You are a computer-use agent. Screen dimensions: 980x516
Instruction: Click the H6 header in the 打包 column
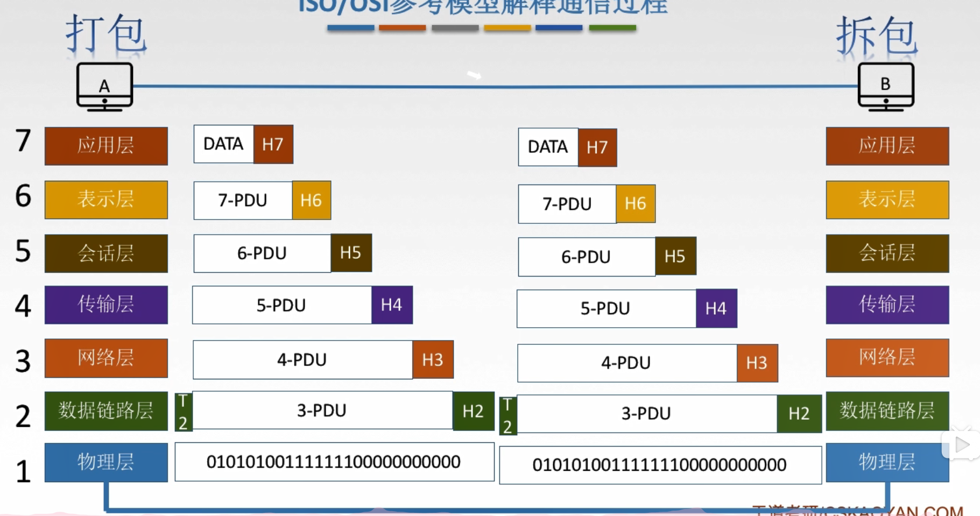312,200
